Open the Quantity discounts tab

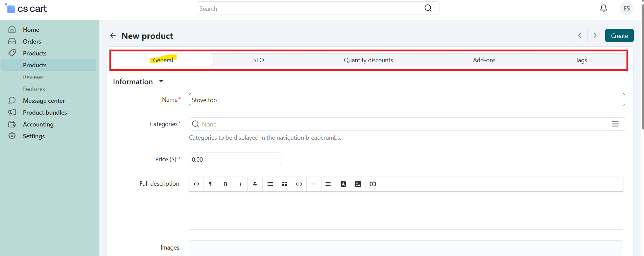[x=368, y=60]
